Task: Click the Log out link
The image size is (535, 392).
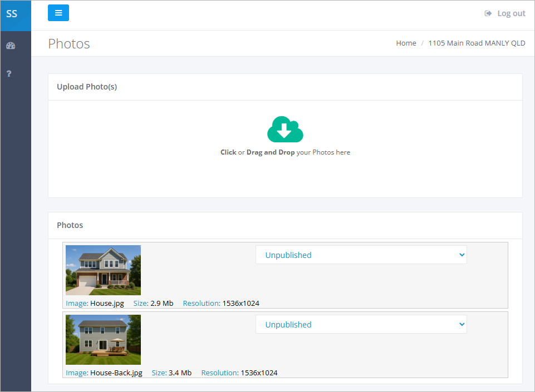Action: pos(511,13)
